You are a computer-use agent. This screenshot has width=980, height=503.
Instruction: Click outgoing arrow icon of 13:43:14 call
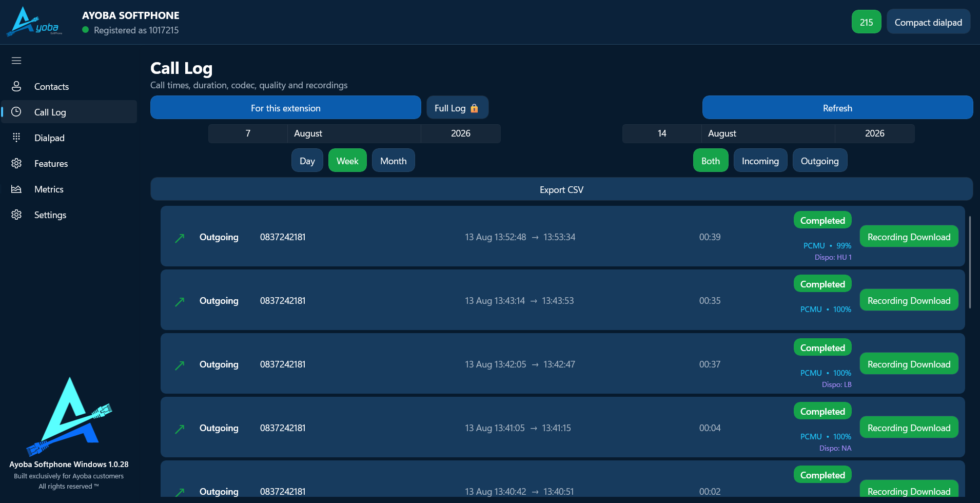tap(180, 302)
